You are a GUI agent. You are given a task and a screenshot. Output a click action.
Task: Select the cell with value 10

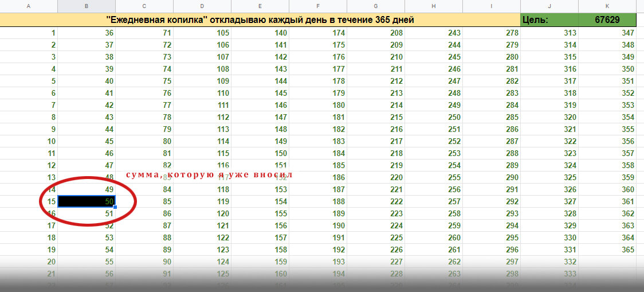pos(29,142)
